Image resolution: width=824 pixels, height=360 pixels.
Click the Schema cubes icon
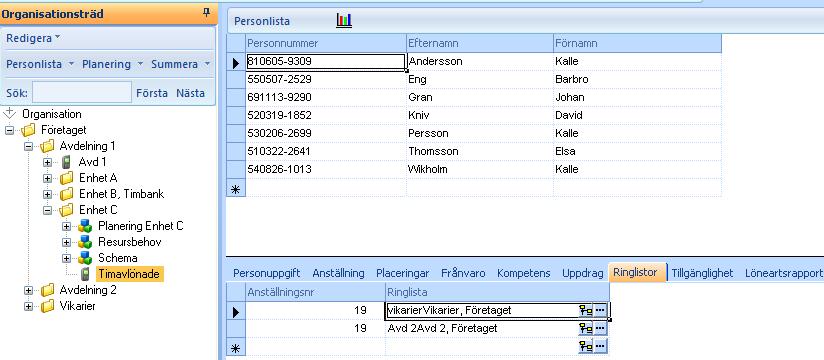pyautogui.click(x=85, y=258)
